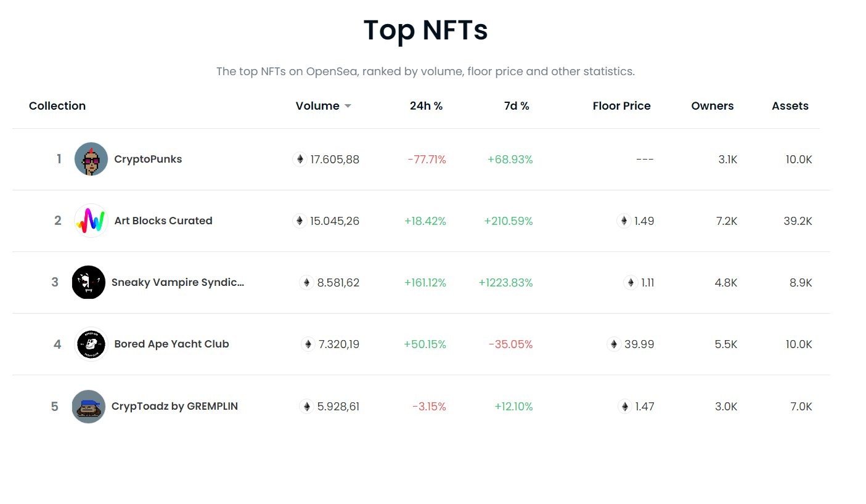The height and width of the screenshot is (504, 866).
Task: Open the Art Blocks Curated collection
Action: coord(163,221)
